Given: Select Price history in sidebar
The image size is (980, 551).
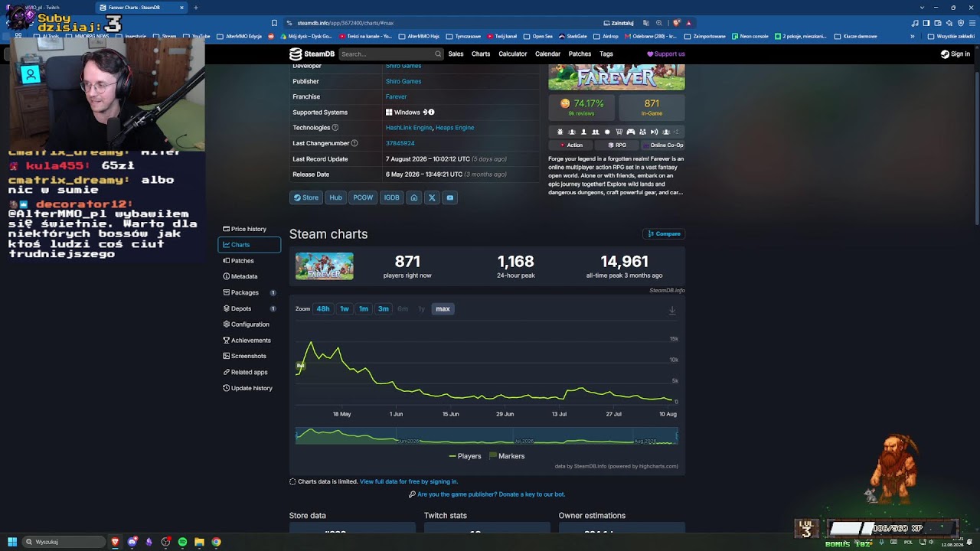Looking at the screenshot, I should pyautogui.click(x=249, y=229).
